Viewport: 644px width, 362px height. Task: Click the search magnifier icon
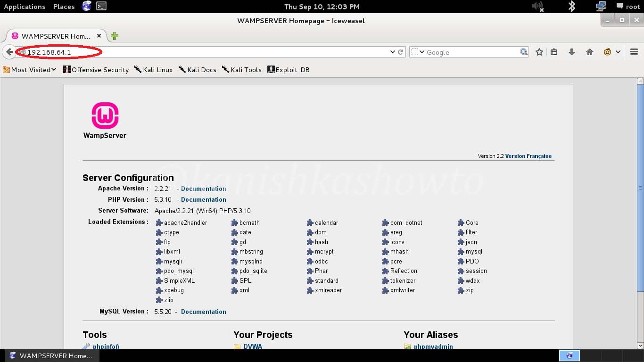[524, 52]
